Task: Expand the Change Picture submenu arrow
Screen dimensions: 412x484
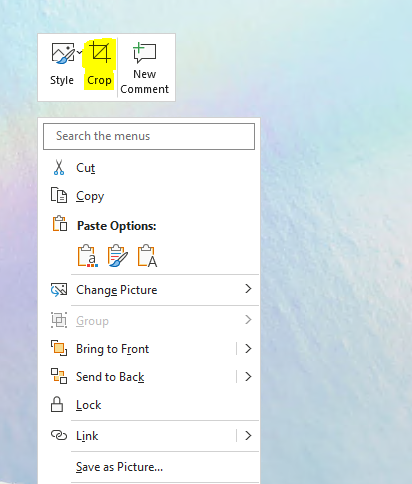Action: (x=248, y=289)
